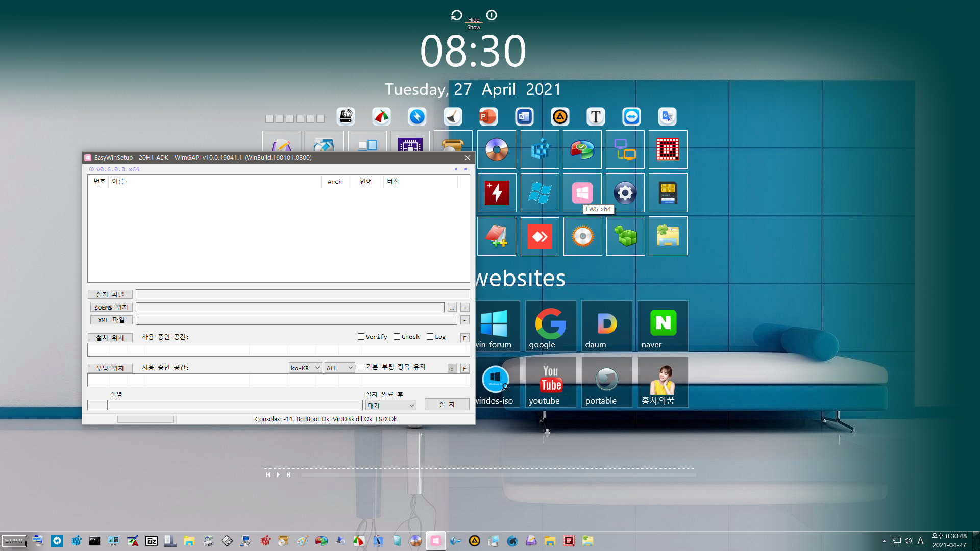Show hidden tray icons arrow
Viewport: 980px width, 551px height.
(884, 541)
